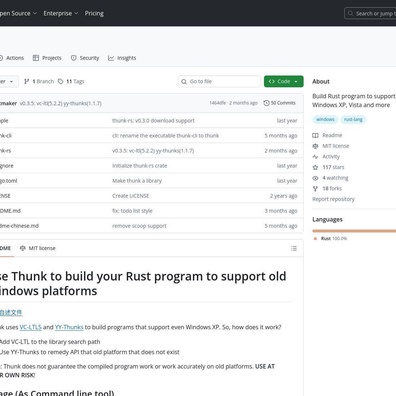The height and width of the screenshot is (396, 396).
Task: Open the green Code dropdown button
Action: (283, 81)
